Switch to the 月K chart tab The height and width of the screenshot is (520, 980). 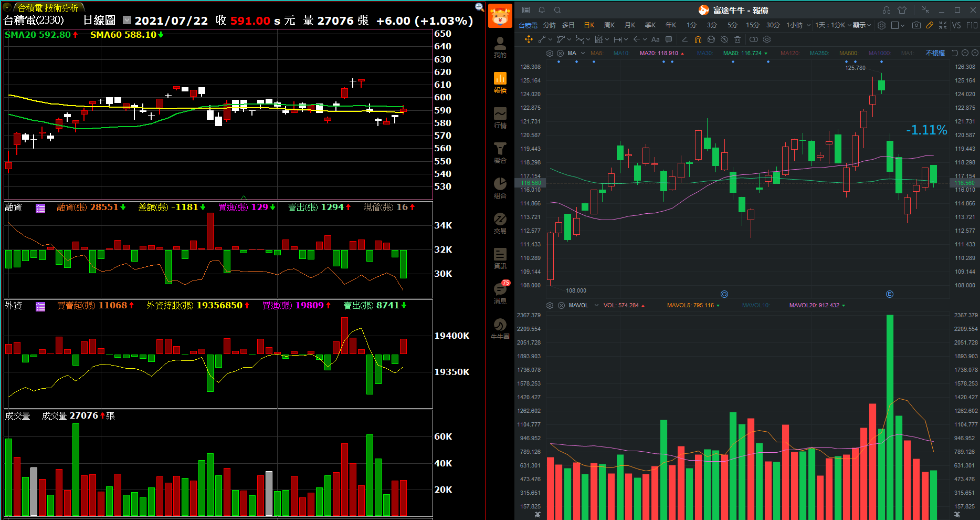[630, 25]
